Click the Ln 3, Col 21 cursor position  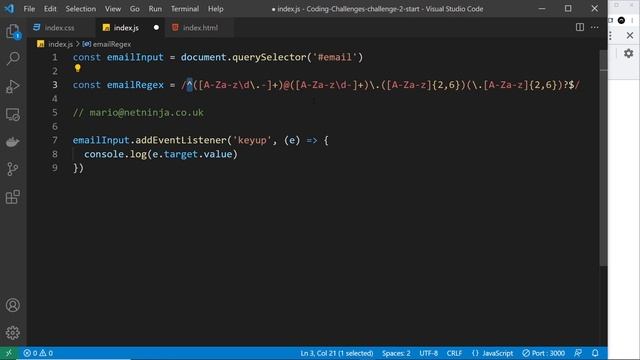[337, 353]
